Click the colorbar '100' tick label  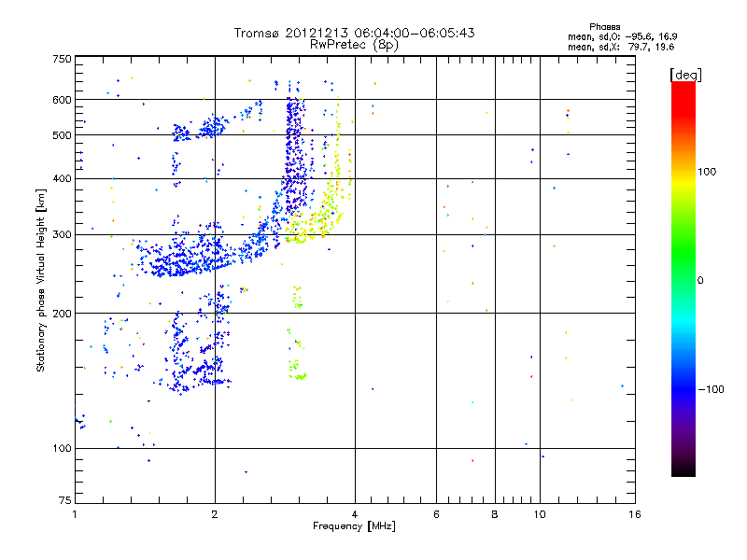pos(707,172)
